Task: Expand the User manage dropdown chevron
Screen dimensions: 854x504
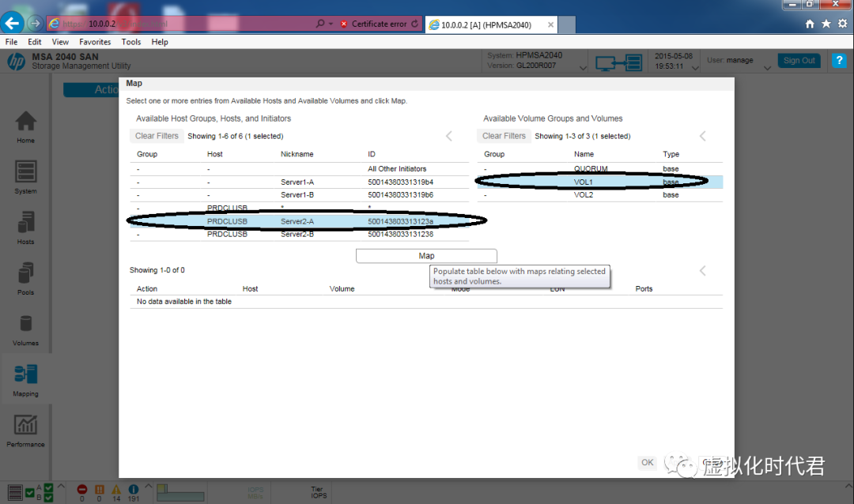Action: (x=767, y=68)
